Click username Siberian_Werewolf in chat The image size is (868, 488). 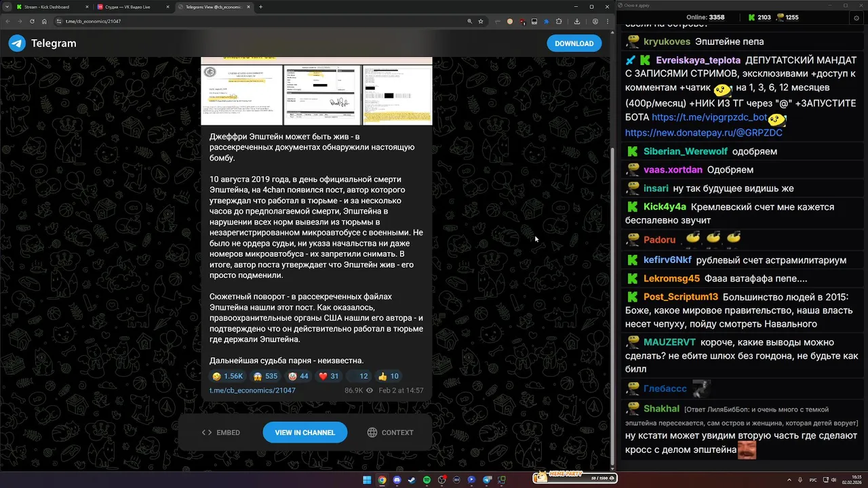tap(686, 152)
